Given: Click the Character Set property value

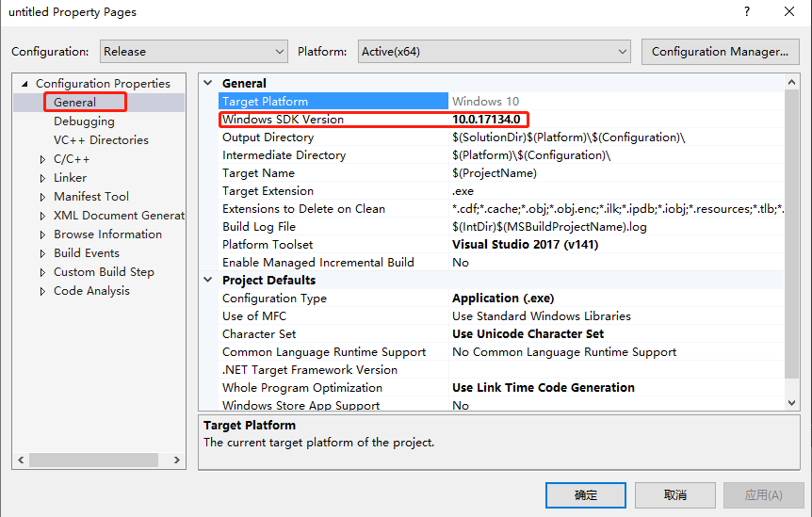Looking at the screenshot, I should [x=528, y=334].
